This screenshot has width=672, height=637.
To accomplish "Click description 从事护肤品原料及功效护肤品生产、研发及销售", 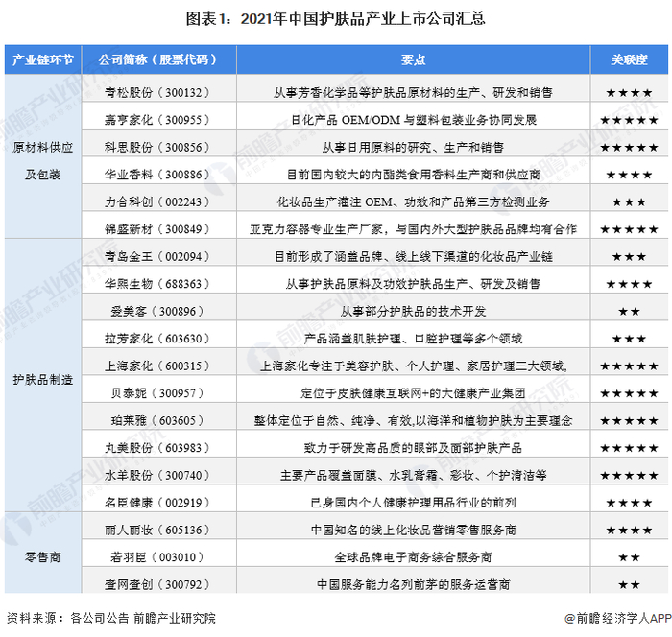I will pyautogui.click(x=413, y=284).
